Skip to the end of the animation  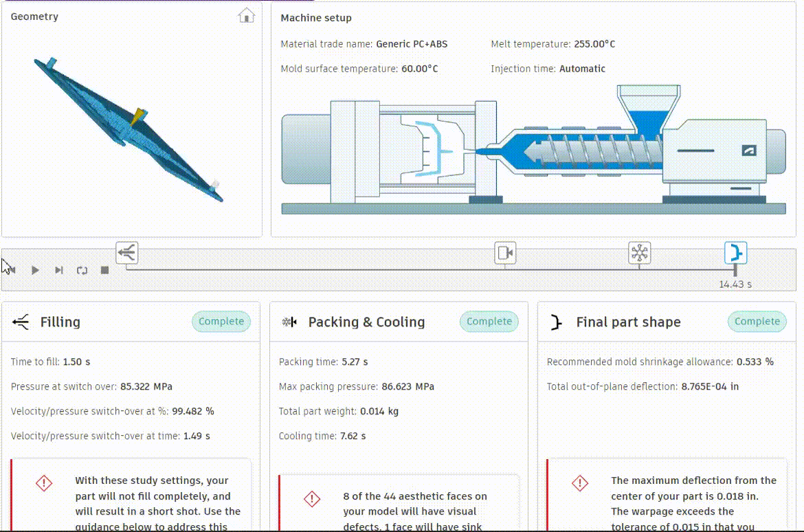[x=59, y=270]
